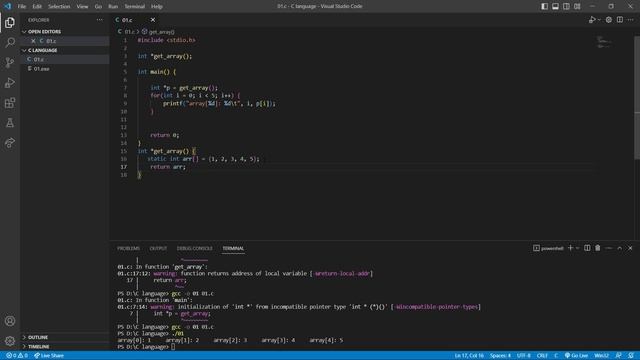The width and height of the screenshot is (640, 360).
Task: Click Go Live in status bar
Action: point(576,356)
